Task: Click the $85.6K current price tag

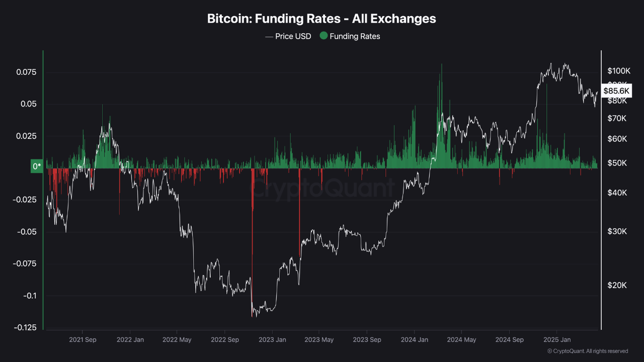Action: (x=616, y=91)
